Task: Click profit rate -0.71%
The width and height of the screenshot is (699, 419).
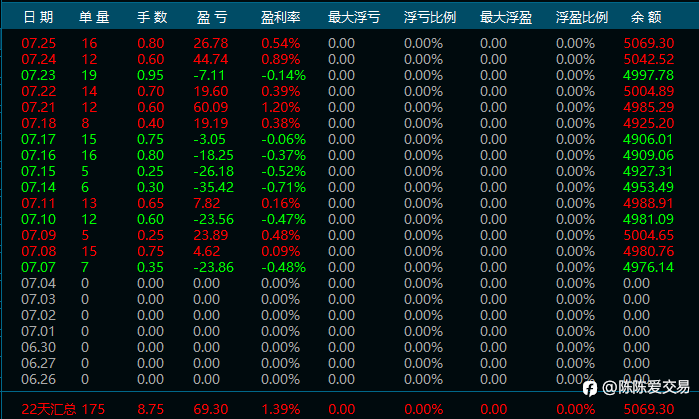Action: click(284, 187)
